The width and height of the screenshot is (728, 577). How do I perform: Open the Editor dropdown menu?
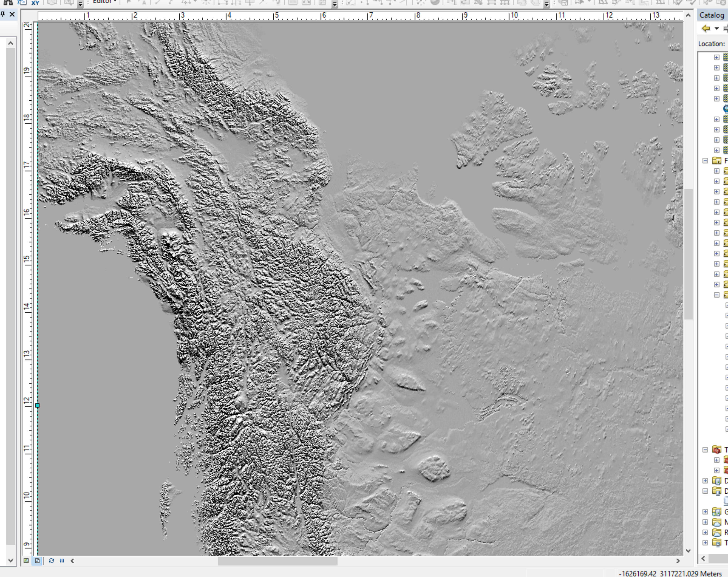(x=105, y=2)
